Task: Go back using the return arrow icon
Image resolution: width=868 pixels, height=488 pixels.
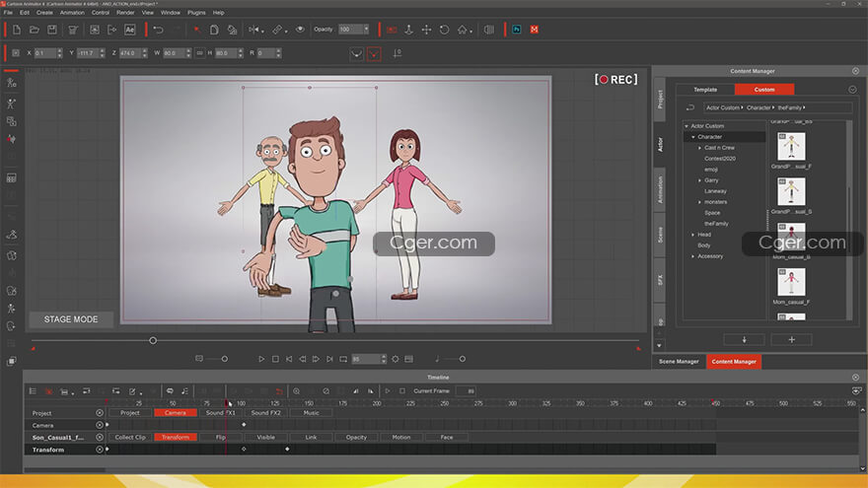Action: click(x=690, y=107)
